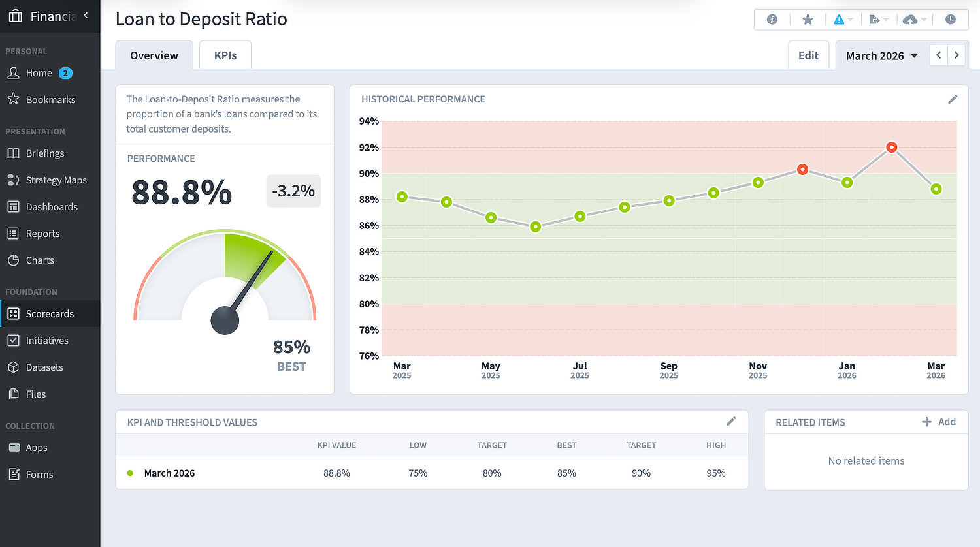Go to the previous period arrow
The image size is (980, 547).
(939, 55)
